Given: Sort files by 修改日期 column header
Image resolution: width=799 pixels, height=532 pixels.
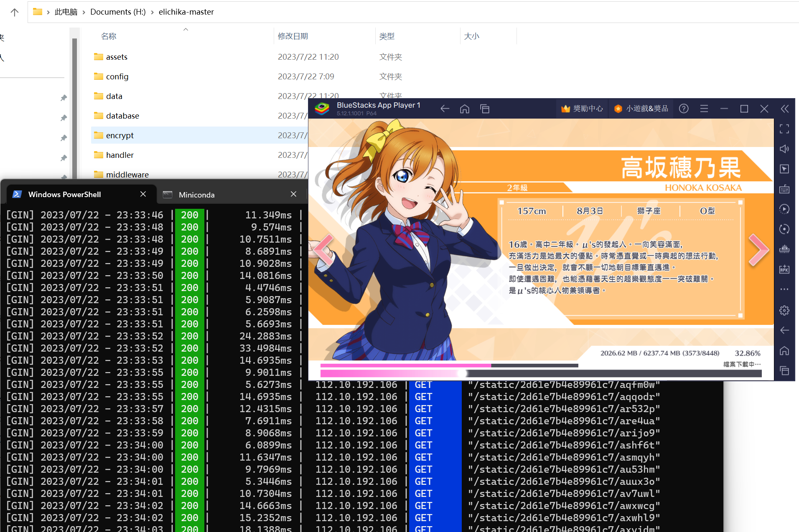Looking at the screenshot, I should 293,36.
